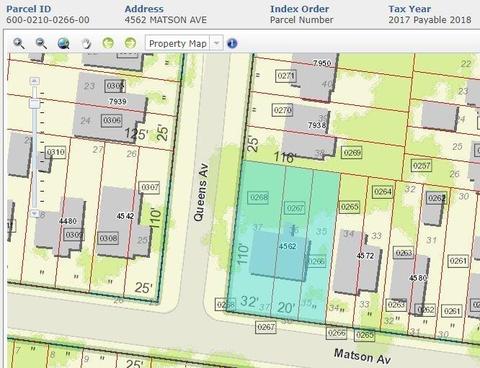The height and width of the screenshot is (368, 480).
Task: Activate the pan hand tool
Action: coord(86,43)
